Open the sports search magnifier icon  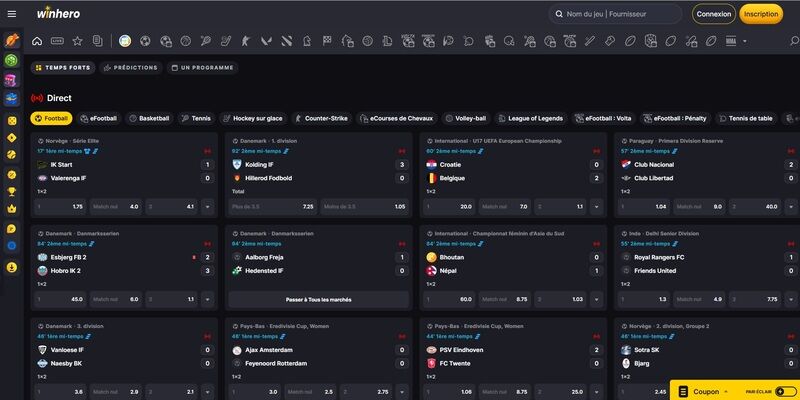794,41
